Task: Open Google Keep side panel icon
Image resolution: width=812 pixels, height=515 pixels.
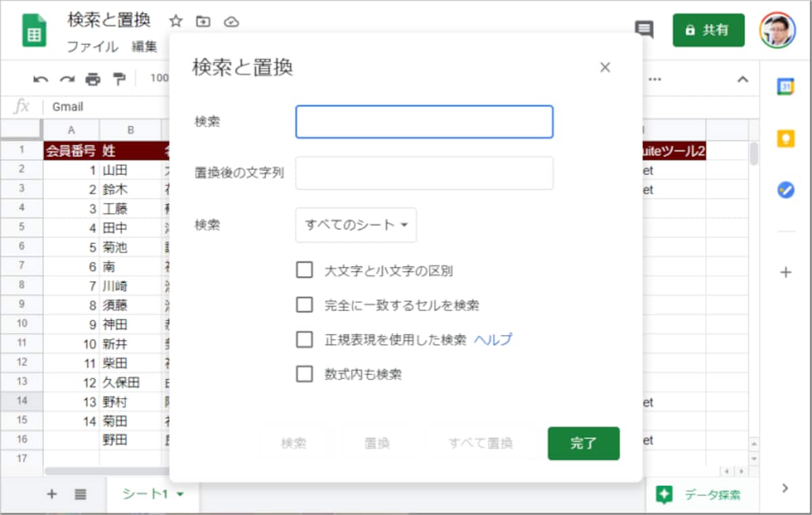Action: 785,139
